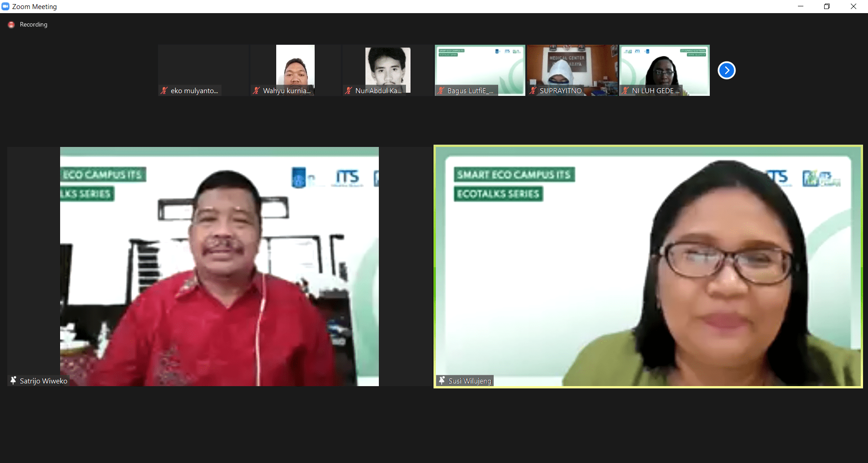This screenshot has height=463, width=868.
Task: Open eko mulyanto's participant thumbnail
Action: click(203, 68)
